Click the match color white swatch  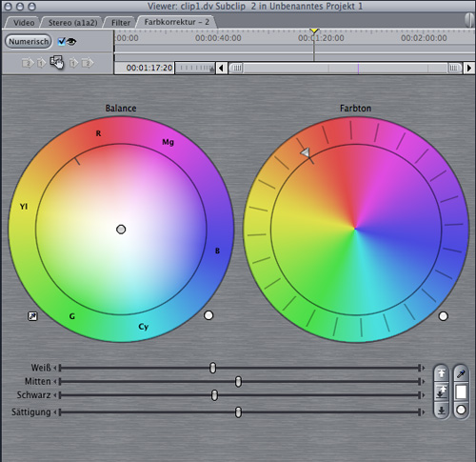coord(461,392)
